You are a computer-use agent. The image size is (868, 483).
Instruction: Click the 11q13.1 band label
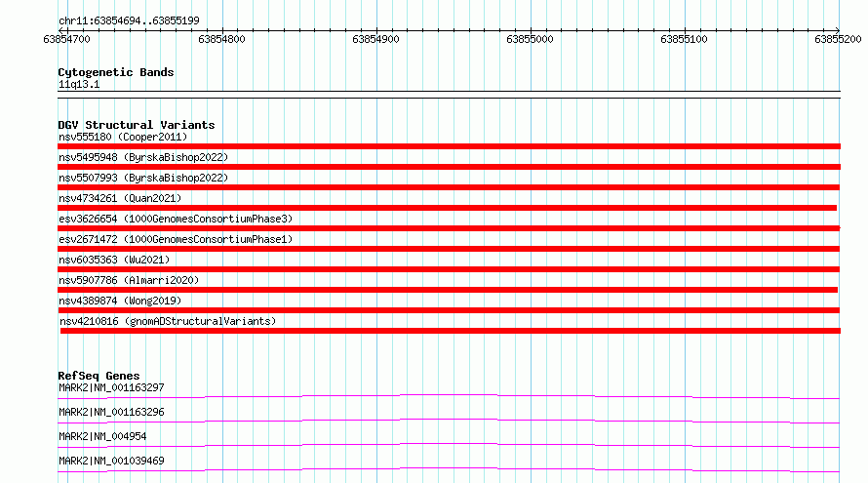point(79,84)
